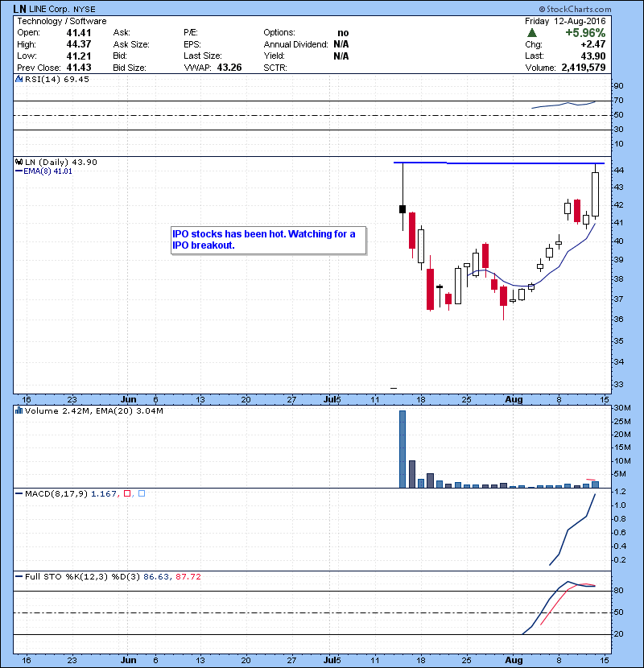
Task: Click the Prev Close value 41.43
Action: [79, 68]
